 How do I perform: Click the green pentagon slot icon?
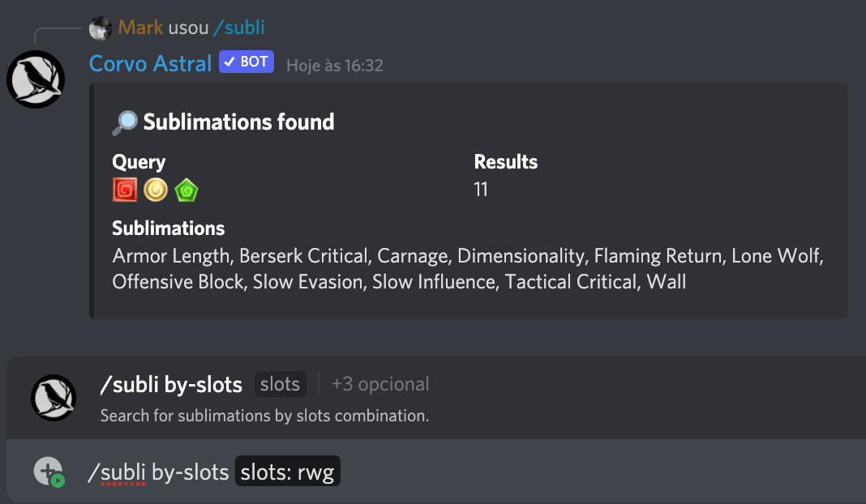(x=186, y=190)
